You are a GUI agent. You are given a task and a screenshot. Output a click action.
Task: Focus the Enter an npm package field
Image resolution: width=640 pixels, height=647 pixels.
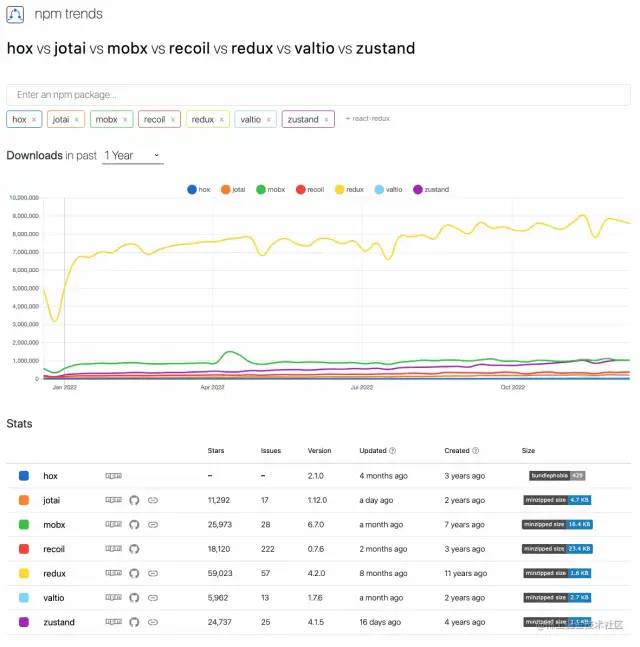[318, 95]
